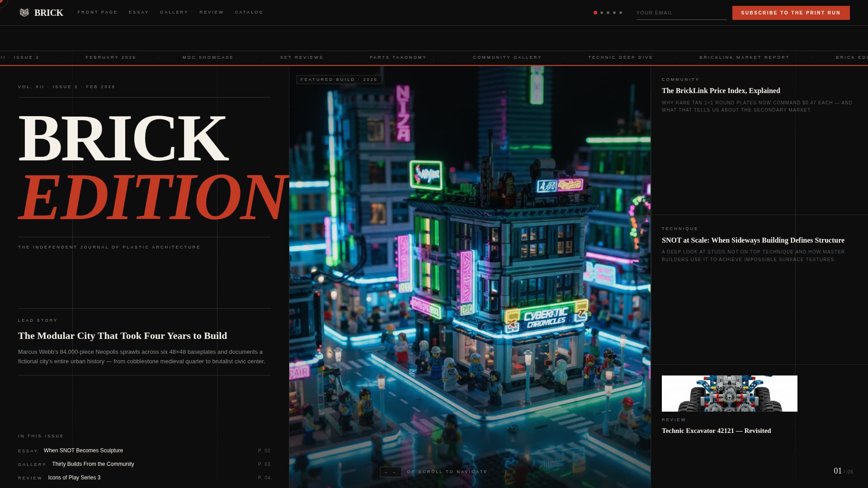Screen dimensions: 868x488
Task: Click the BRICK logo emblem icon
Action: (x=24, y=13)
